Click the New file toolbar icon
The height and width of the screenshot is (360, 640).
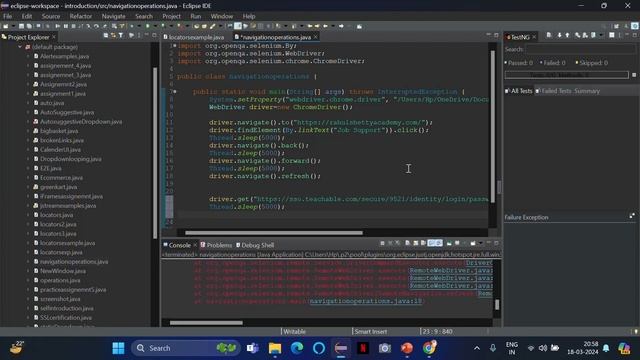pos(5,26)
